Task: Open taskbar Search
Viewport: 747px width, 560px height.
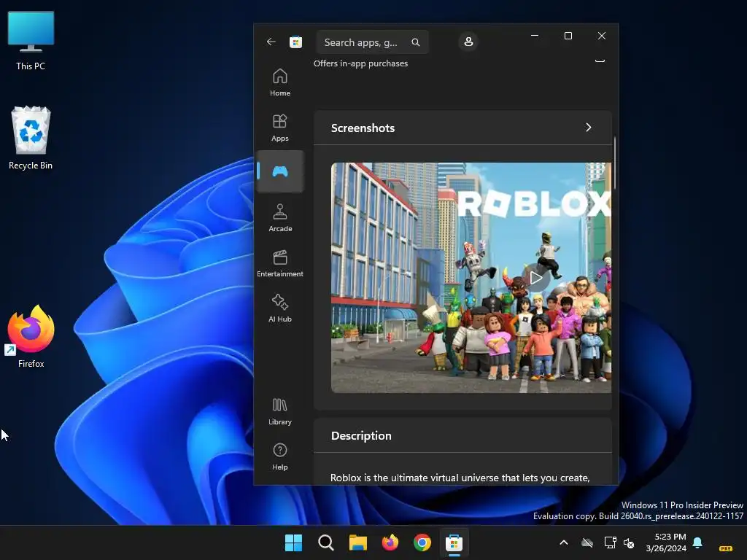Action: tap(326, 542)
